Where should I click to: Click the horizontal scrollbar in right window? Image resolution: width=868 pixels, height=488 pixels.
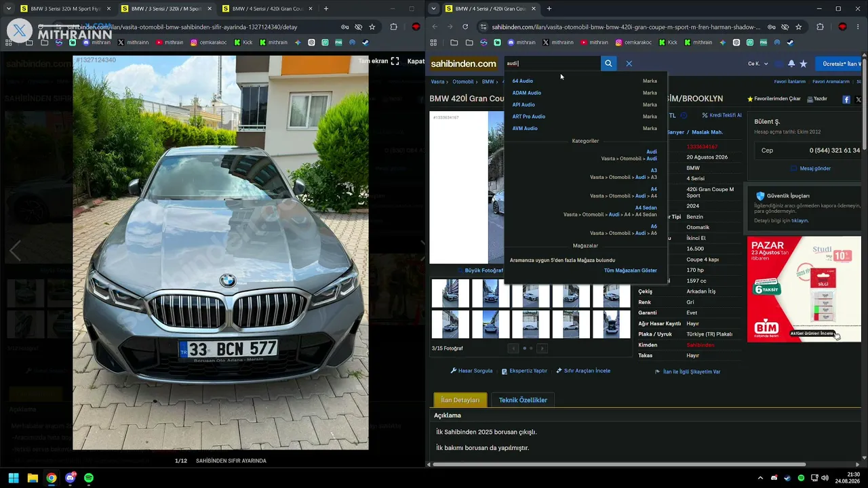pyautogui.click(x=619, y=464)
